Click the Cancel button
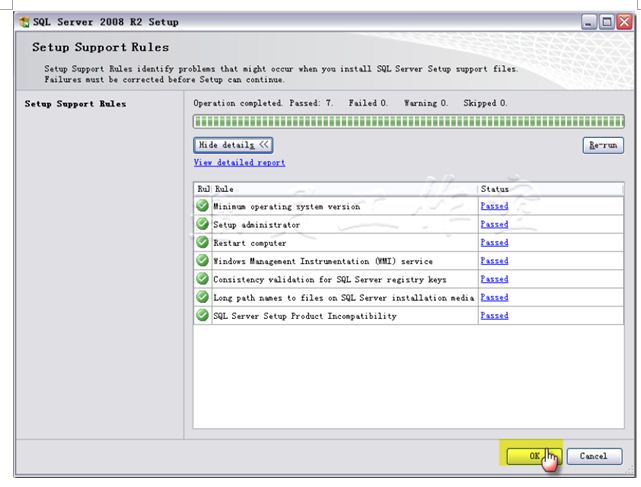 pyautogui.click(x=594, y=456)
